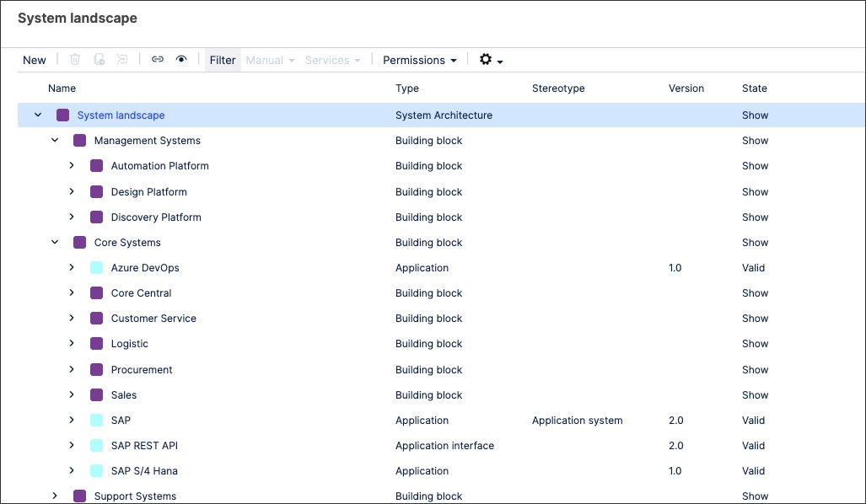The height and width of the screenshot is (504, 866).
Task: Expand the SAP node
Action: pyautogui.click(x=72, y=420)
